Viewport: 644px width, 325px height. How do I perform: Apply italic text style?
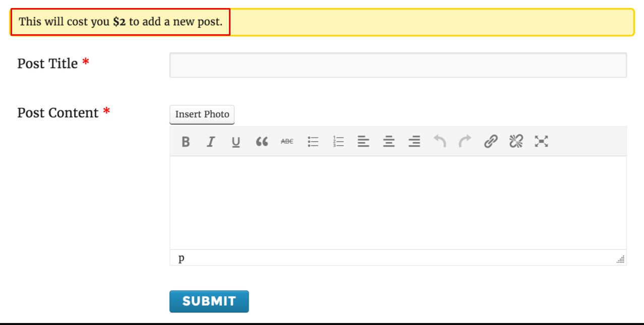pos(211,142)
